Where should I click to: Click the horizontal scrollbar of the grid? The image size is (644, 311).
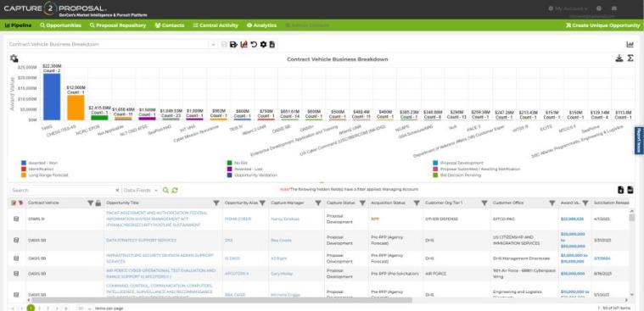click(x=221, y=300)
